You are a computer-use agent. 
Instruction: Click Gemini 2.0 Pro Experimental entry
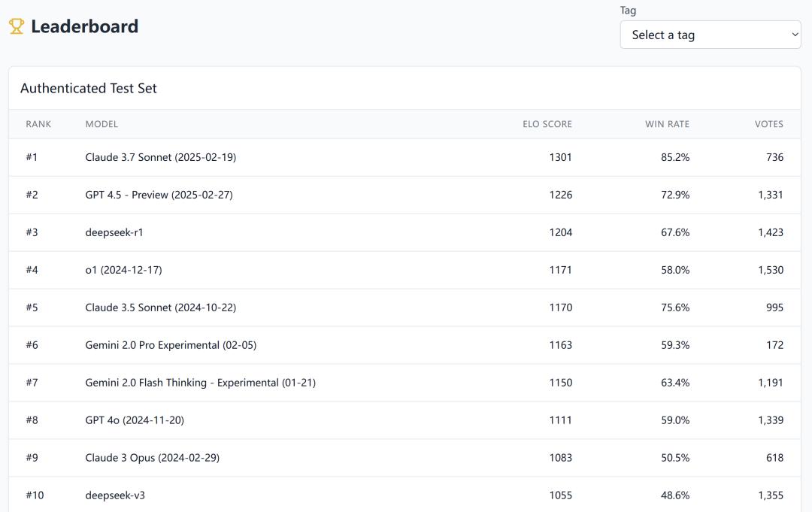171,345
